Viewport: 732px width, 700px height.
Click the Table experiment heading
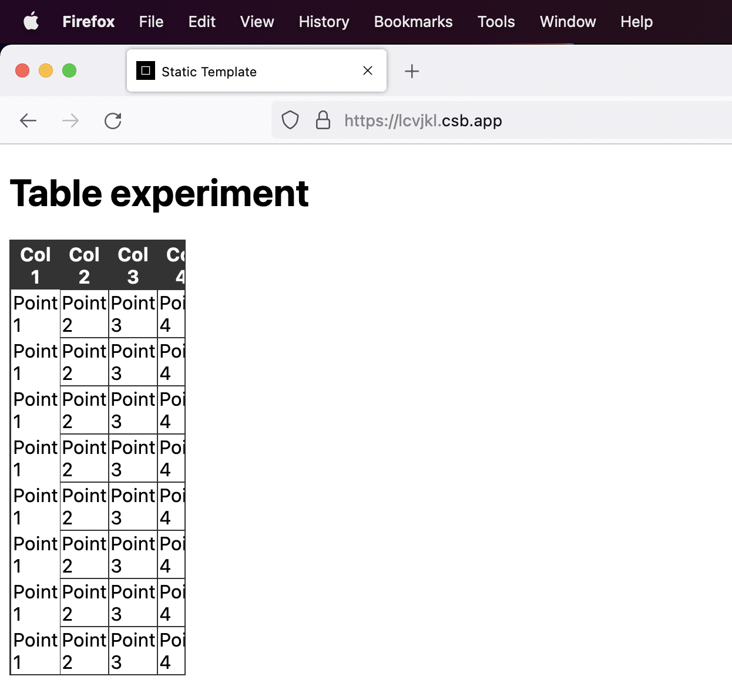(159, 193)
